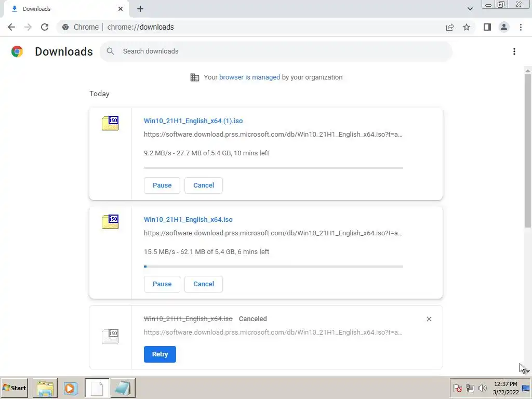The height and width of the screenshot is (399, 532).
Task: Click the taskbar clock showing 12:37 PM
Action: pos(506,388)
